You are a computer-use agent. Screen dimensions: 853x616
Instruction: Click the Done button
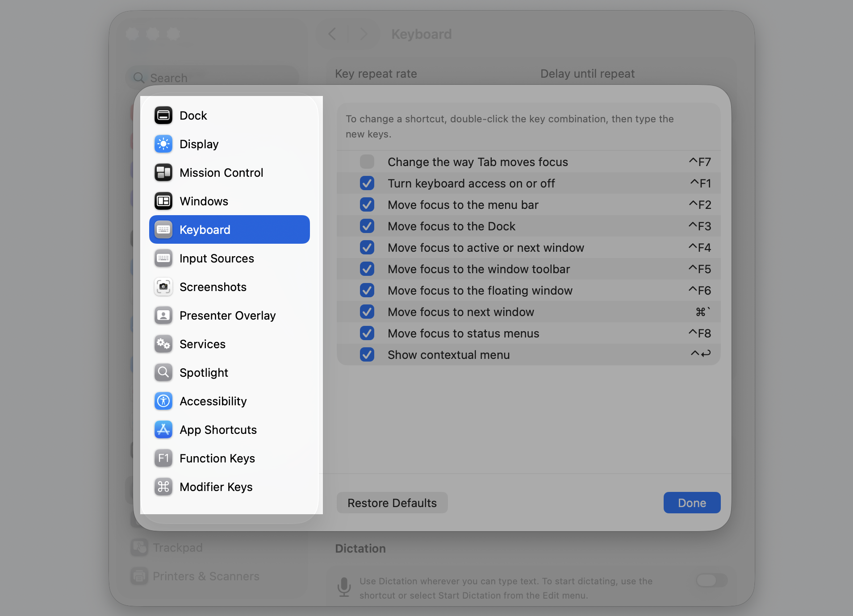692,503
